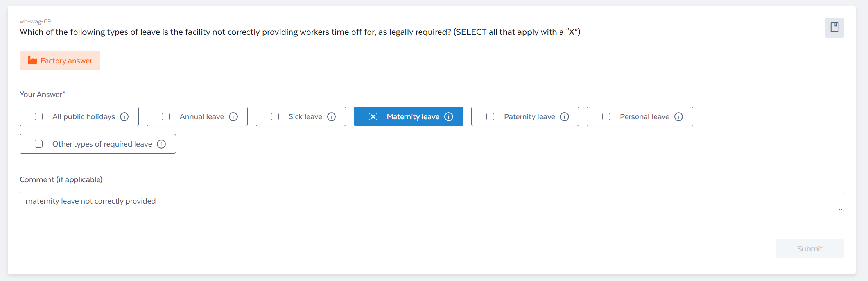Open info icon next to Annual leave
Image resolution: width=868 pixels, height=281 pixels.
point(233,116)
